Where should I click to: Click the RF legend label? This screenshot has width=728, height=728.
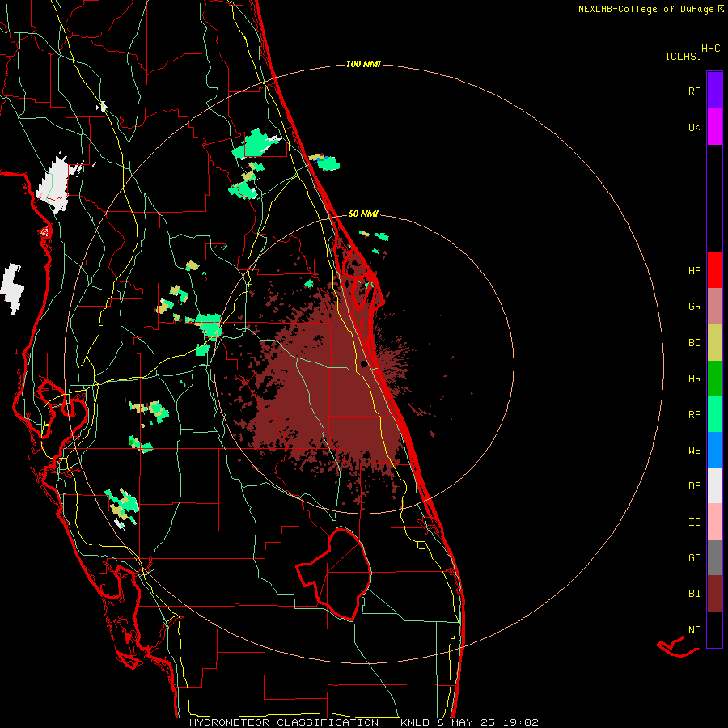tap(694, 91)
